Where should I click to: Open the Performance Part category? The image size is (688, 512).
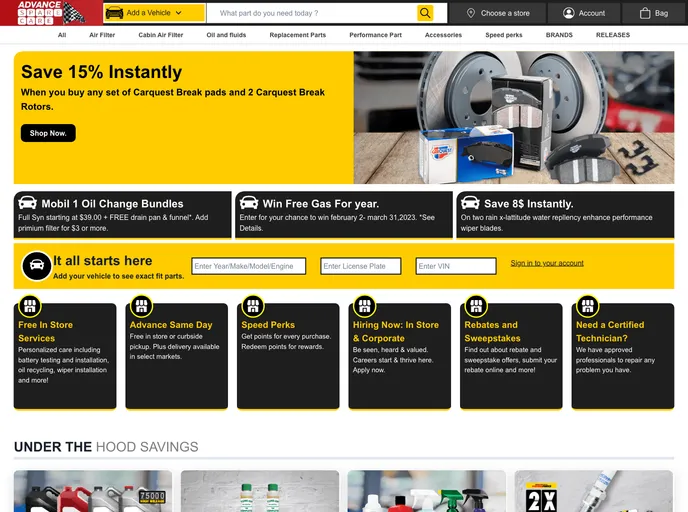click(375, 35)
